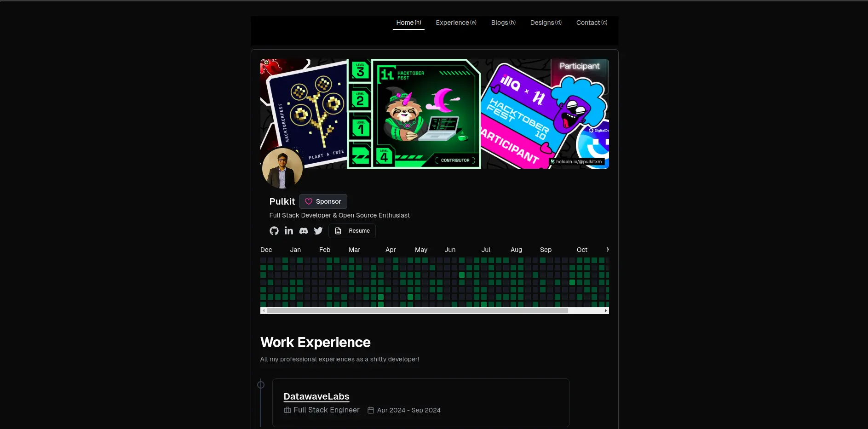
Task: Open the DatawaveLabs link
Action: point(316,396)
